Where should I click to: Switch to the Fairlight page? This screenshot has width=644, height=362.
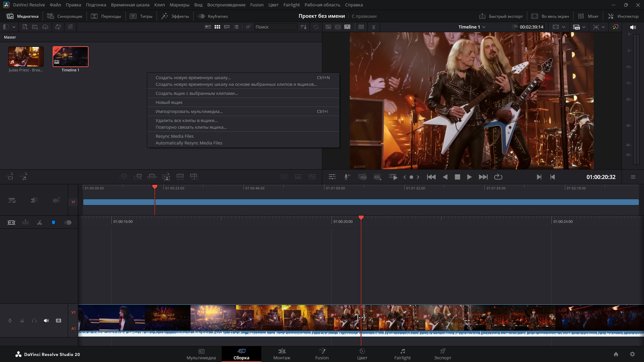[x=402, y=354]
